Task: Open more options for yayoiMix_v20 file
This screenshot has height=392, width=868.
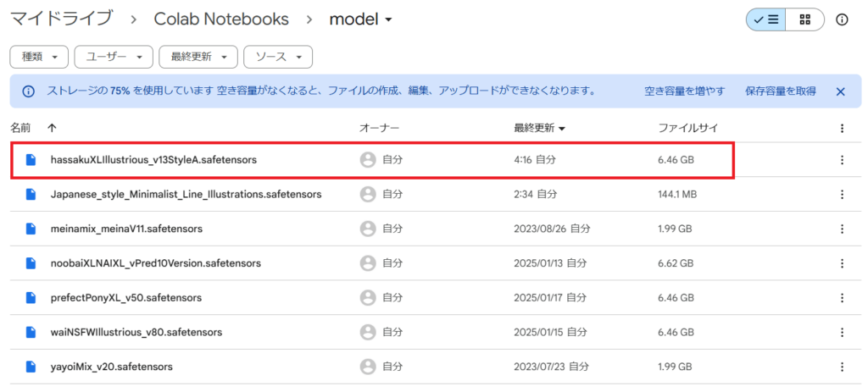Action: [x=842, y=367]
